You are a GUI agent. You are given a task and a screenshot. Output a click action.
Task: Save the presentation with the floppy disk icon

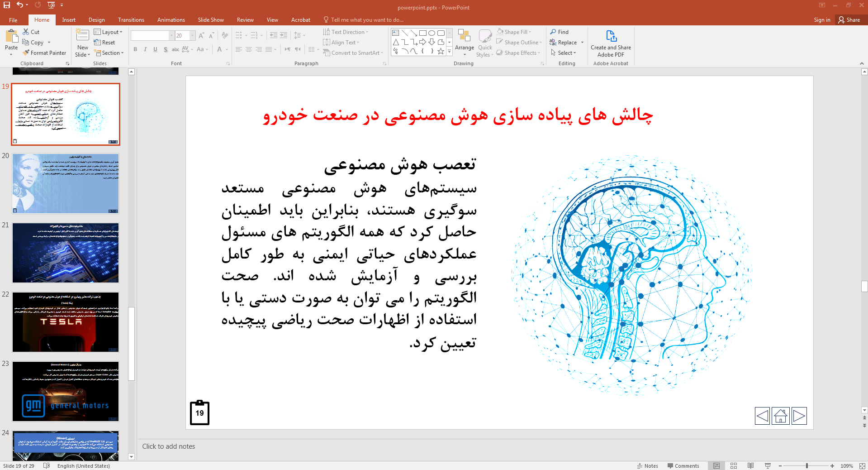[7, 5]
